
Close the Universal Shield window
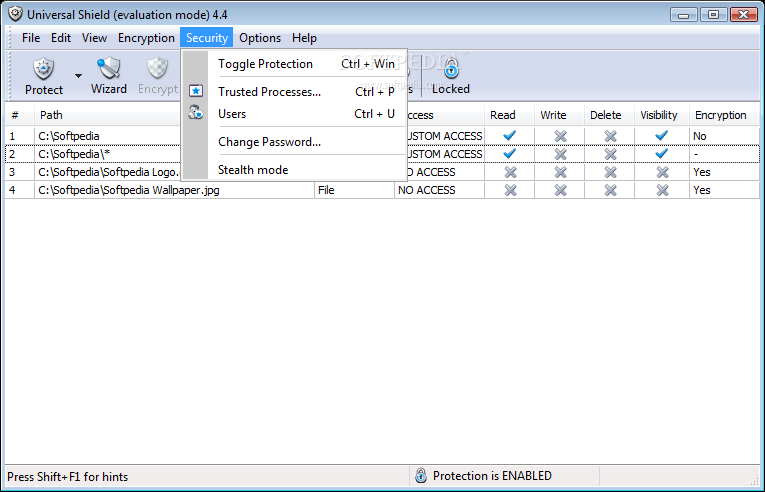pos(743,15)
